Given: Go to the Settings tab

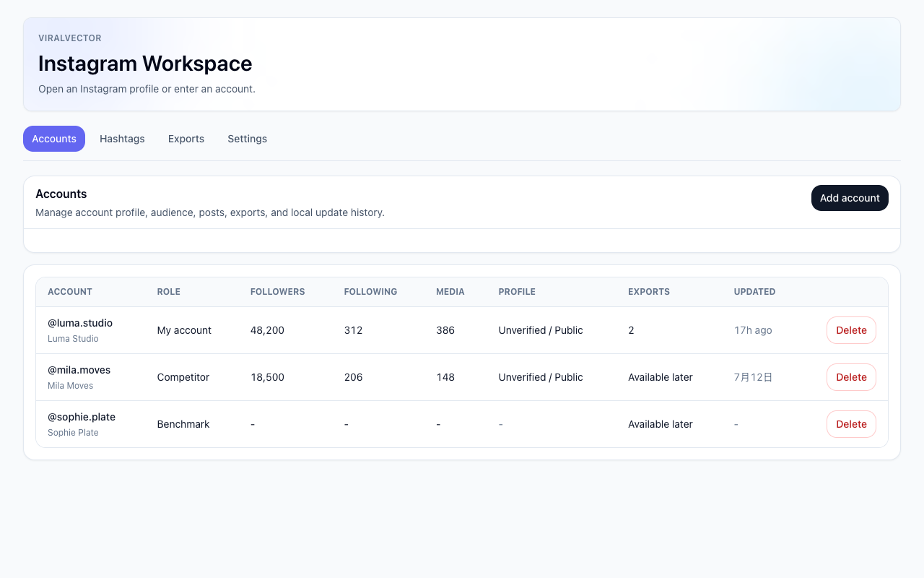Looking at the screenshot, I should (x=248, y=139).
